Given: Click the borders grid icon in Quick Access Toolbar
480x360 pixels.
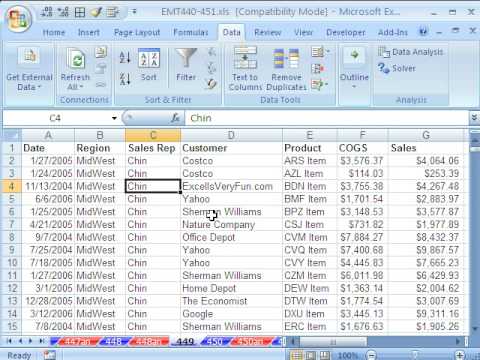Looking at the screenshot, I should click(80, 12).
